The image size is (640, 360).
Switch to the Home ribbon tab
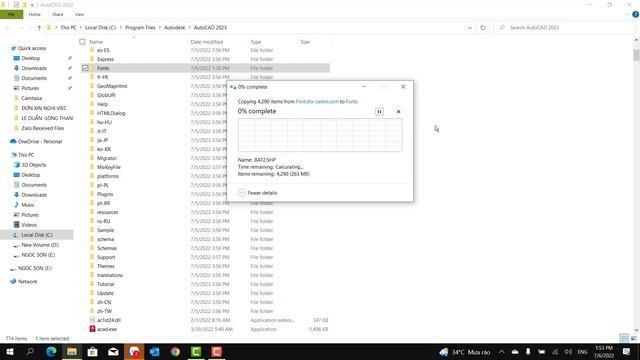35,14
